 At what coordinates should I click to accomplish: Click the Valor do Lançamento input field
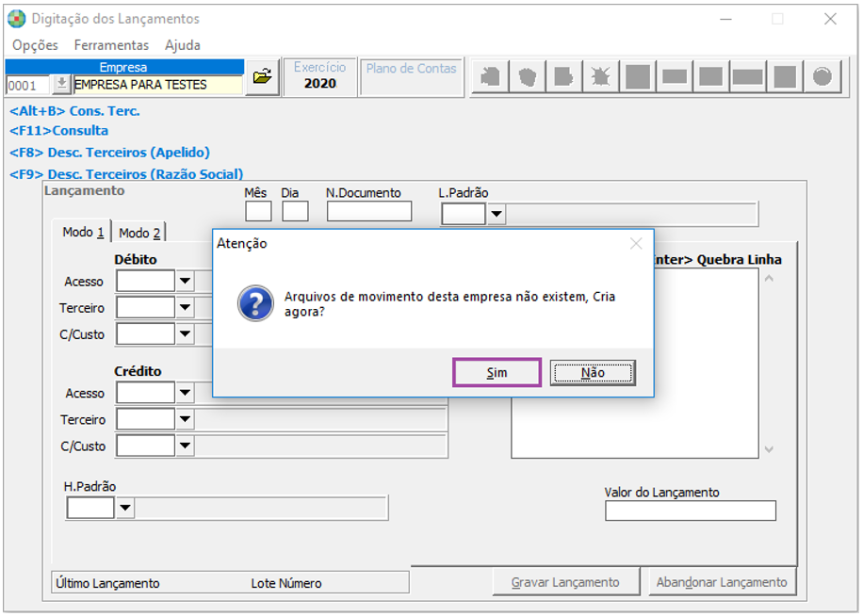[691, 511]
